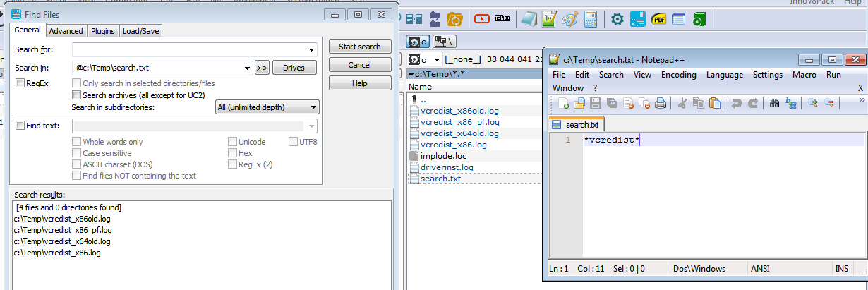Select driverinst.log in file panel

point(447,167)
